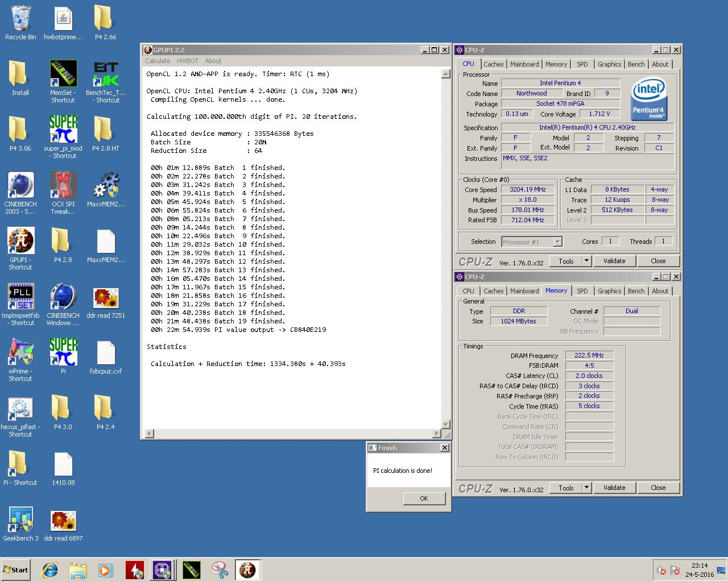Launch CINEBENCH 2003 shortcut icon
This screenshot has width=728, height=582.
coord(20,193)
